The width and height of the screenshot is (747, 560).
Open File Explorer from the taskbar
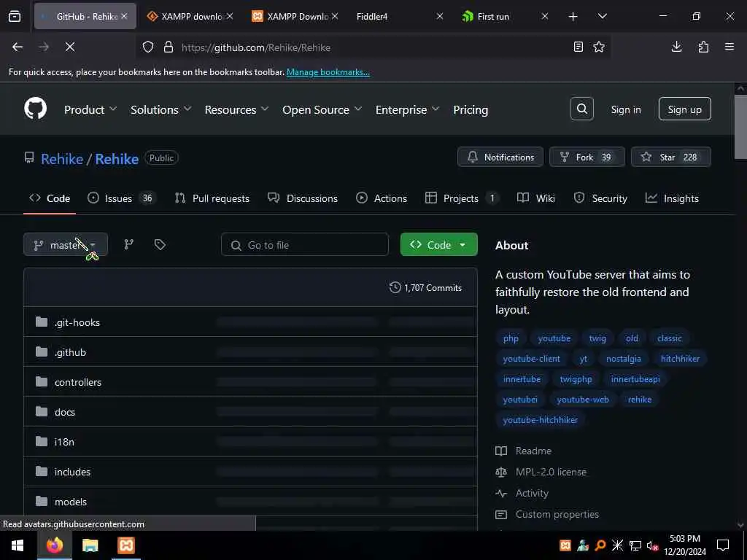pos(90,545)
